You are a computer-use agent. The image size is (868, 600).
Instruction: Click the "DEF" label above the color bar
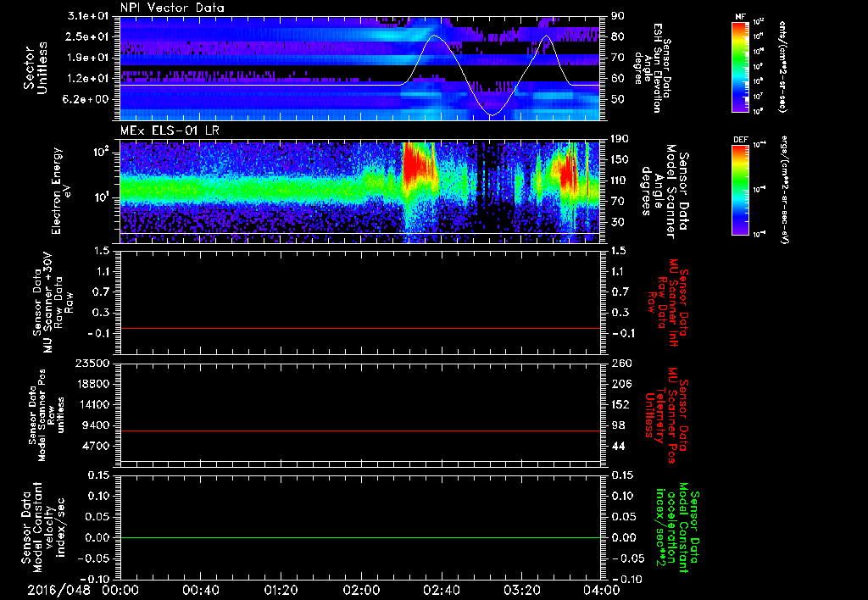point(740,140)
